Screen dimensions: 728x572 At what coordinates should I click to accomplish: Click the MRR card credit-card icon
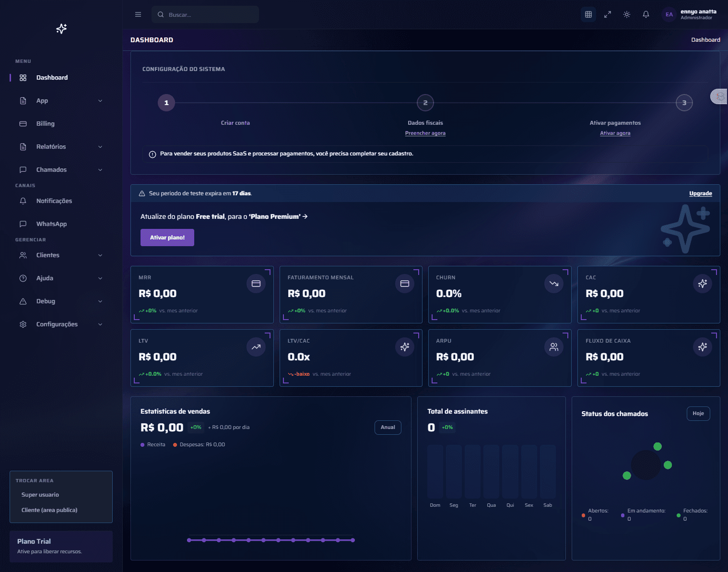[x=256, y=284]
